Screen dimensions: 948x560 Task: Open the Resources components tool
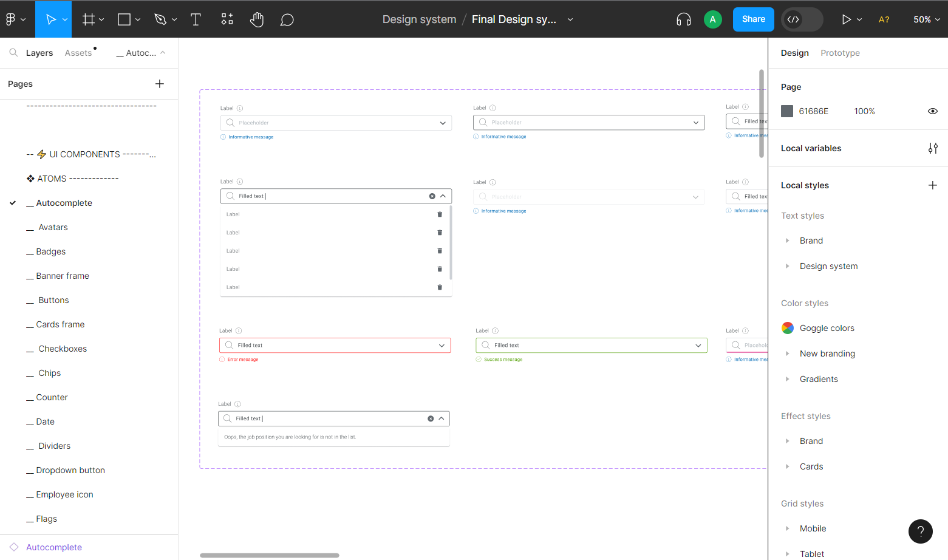[227, 19]
